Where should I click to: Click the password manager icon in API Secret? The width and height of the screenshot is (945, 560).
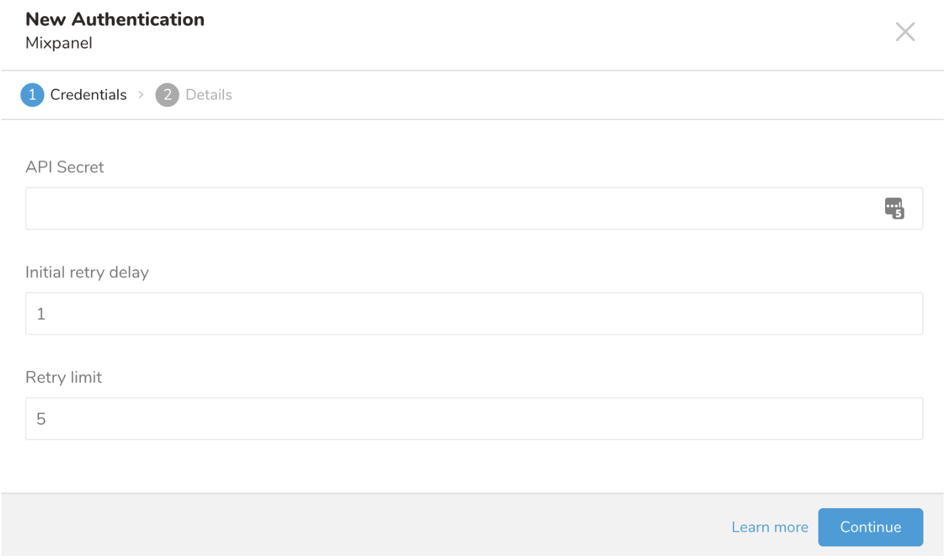pyautogui.click(x=894, y=209)
